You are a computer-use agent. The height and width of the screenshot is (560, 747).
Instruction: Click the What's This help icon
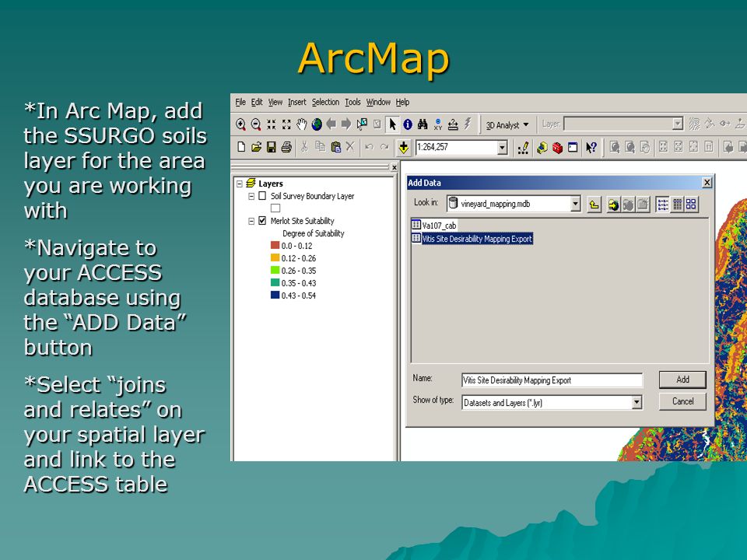(x=591, y=148)
